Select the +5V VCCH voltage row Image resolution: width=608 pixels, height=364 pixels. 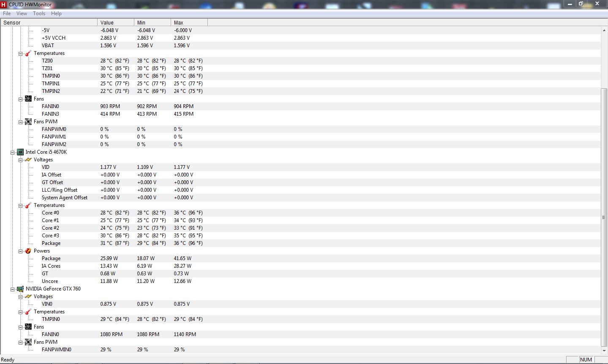tap(300, 38)
